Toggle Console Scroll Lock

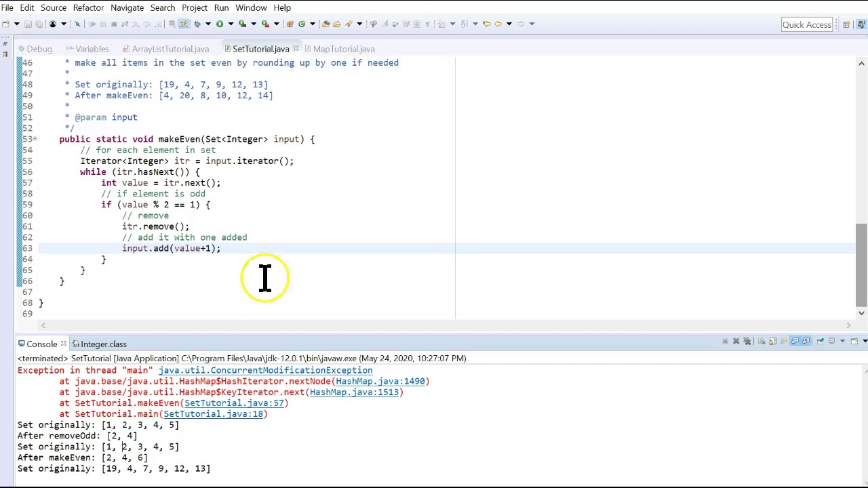tap(772, 341)
